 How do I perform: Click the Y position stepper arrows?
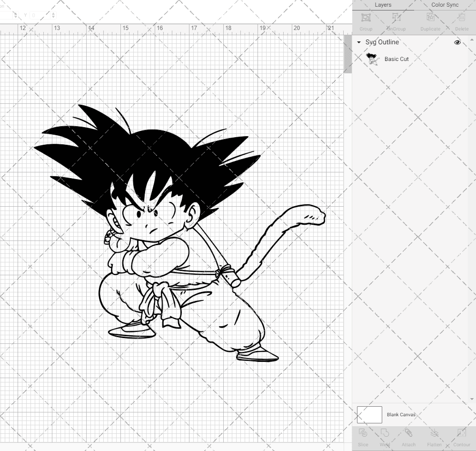pyautogui.click(x=53, y=15)
